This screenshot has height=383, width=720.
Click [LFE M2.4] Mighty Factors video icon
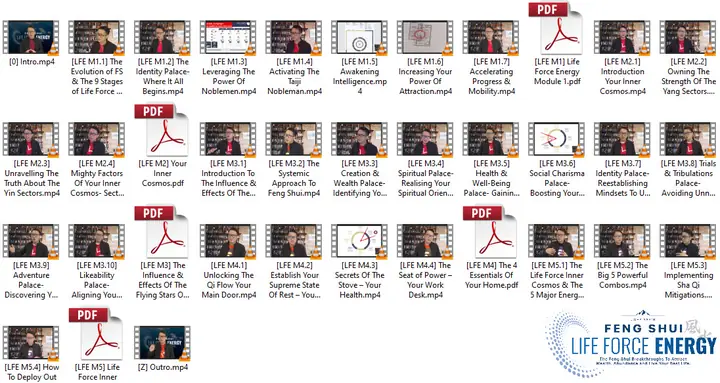[x=97, y=140]
